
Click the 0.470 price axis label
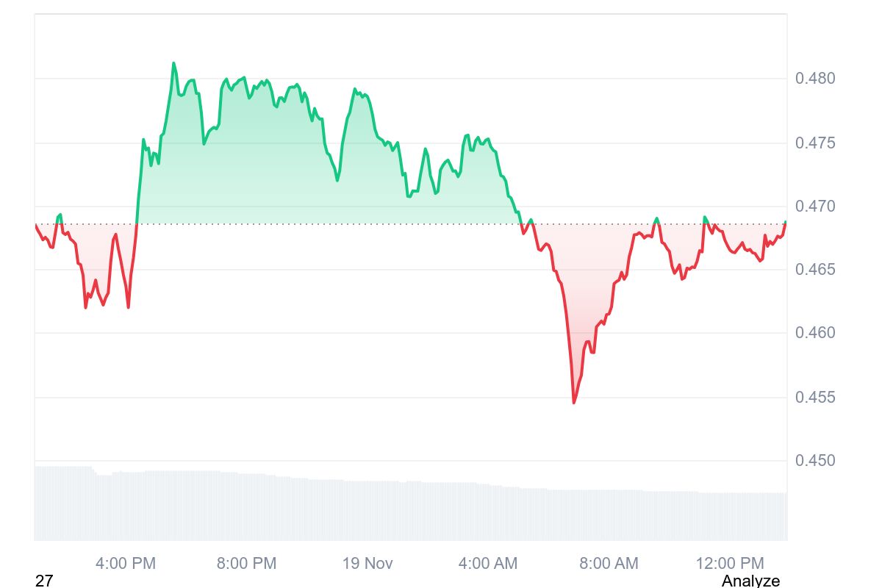point(814,207)
